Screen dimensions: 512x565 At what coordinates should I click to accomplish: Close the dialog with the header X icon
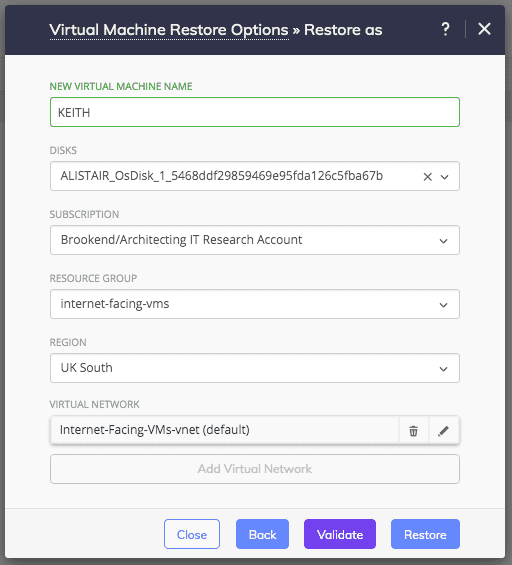[484, 29]
